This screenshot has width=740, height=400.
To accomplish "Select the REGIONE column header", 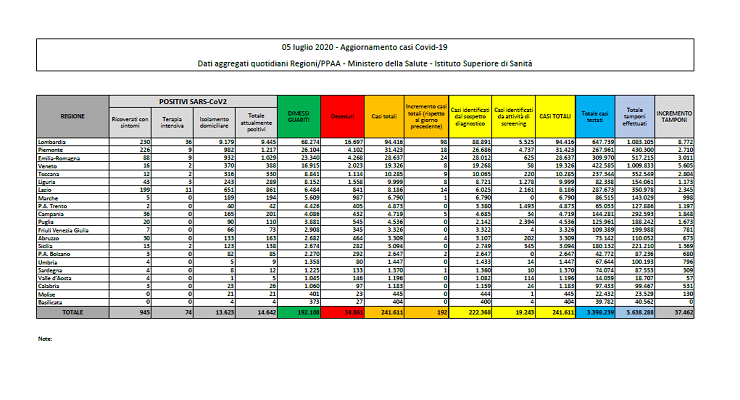I will point(72,117).
